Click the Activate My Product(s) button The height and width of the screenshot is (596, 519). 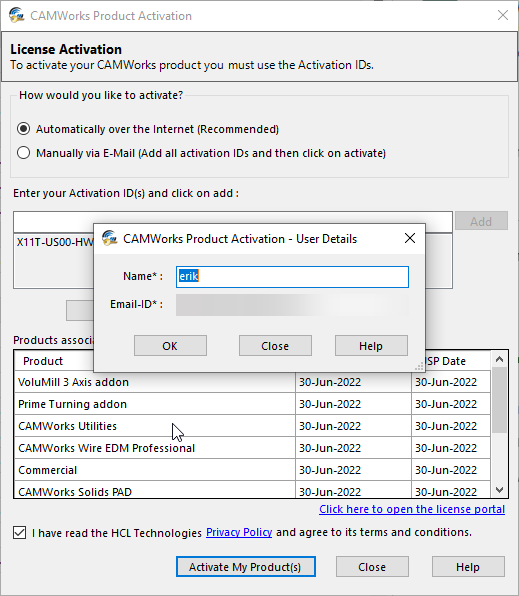(246, 567)
